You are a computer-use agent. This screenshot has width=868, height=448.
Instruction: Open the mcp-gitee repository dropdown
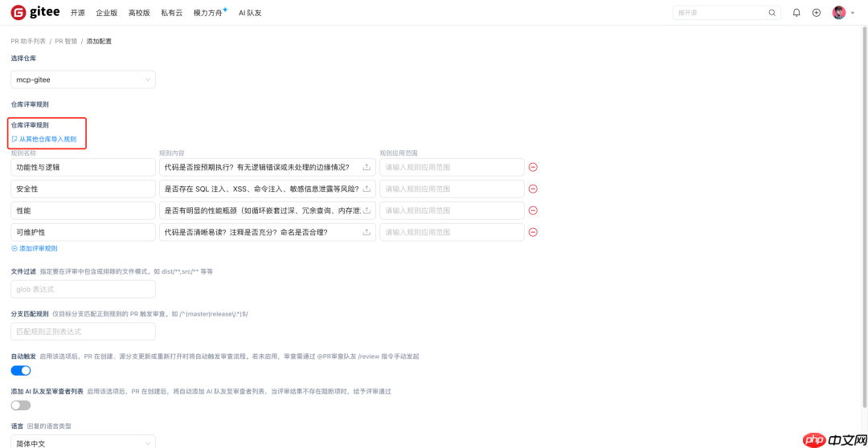click(83, 79)
